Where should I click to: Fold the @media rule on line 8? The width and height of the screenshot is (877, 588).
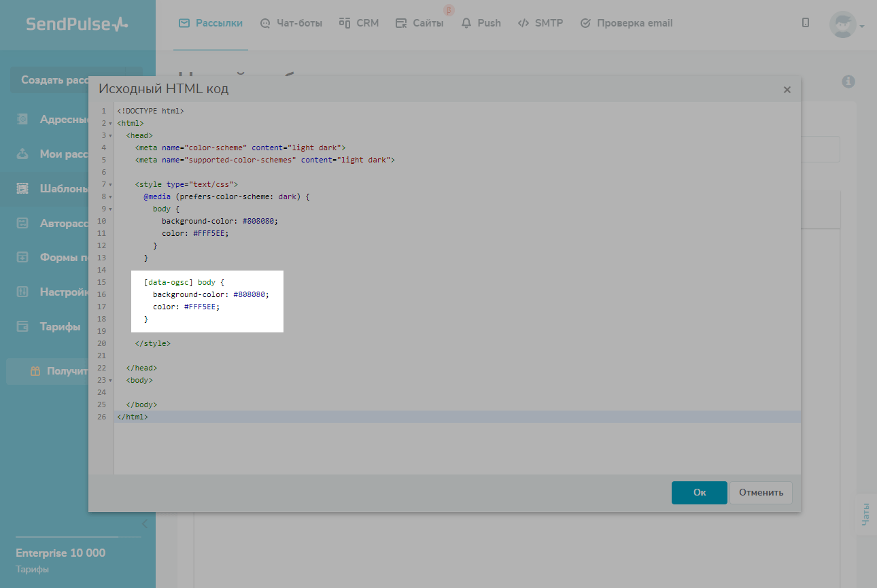[110, 197]
